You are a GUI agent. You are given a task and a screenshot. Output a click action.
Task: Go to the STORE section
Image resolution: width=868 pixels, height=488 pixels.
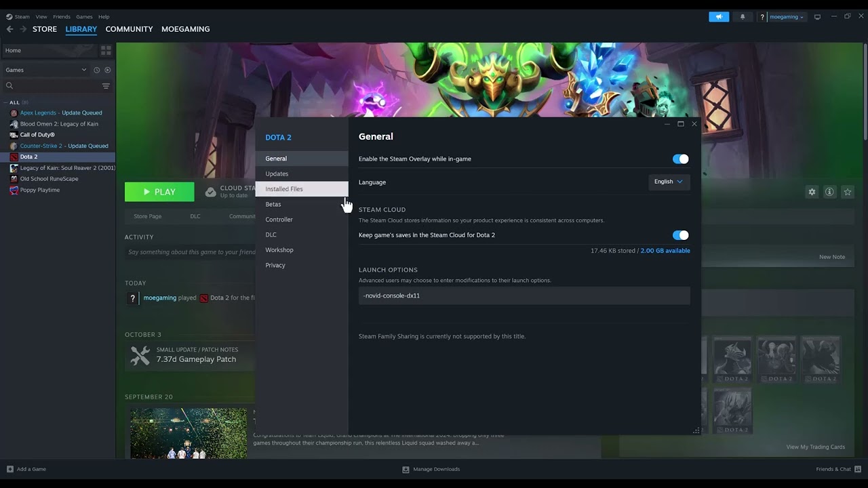pyautogui.click(x=45, y=29)
